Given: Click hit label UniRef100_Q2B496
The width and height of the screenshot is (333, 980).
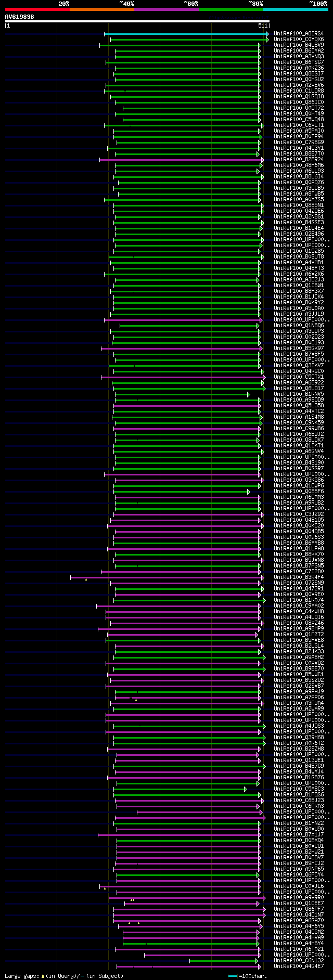Looking at the screenshot, I should pyautogui.click(x=299, y=234).
